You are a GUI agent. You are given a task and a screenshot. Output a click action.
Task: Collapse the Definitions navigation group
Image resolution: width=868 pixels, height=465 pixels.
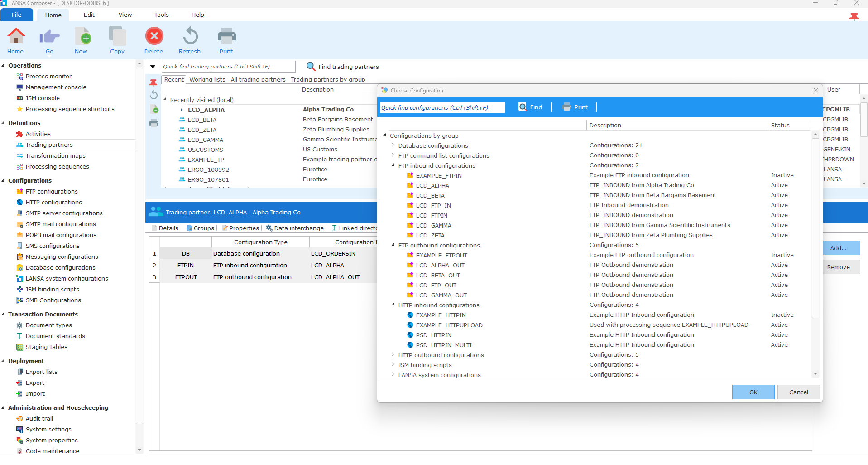pyautogui.click(x=3, y=123)
